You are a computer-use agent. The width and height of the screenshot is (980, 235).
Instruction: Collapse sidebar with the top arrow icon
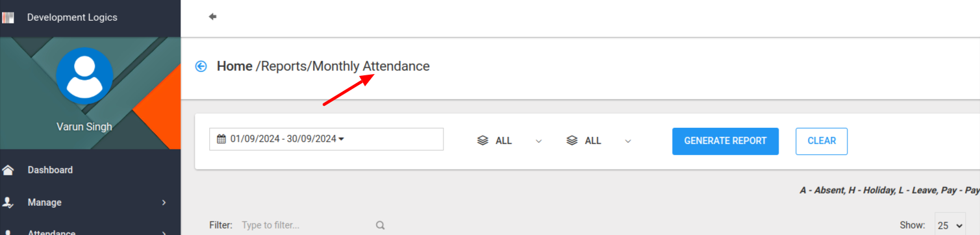tap(212, 17)
